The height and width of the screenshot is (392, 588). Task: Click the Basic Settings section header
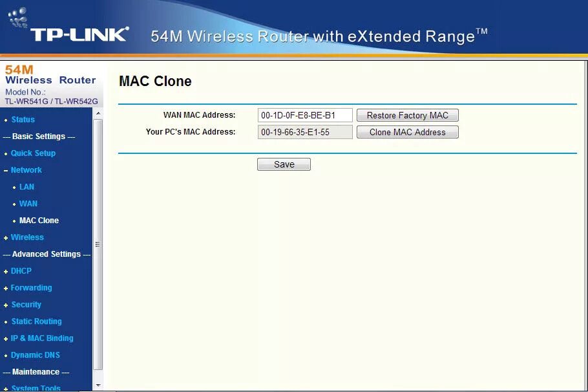point(39,136)
